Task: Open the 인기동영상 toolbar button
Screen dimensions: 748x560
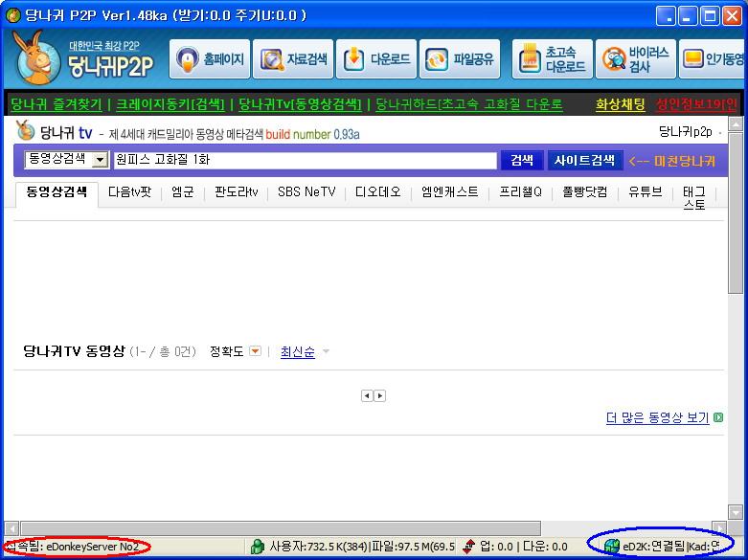Action: 712,59
